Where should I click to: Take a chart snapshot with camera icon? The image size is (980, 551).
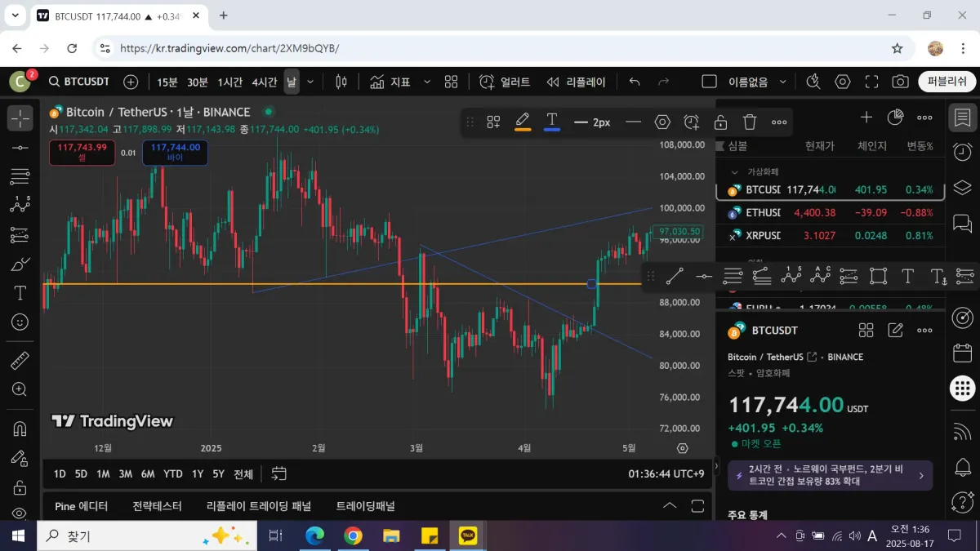coord(900,82)
